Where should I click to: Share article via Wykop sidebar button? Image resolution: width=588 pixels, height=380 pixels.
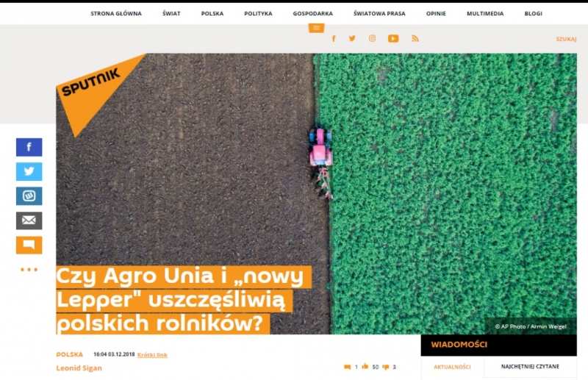29,196
